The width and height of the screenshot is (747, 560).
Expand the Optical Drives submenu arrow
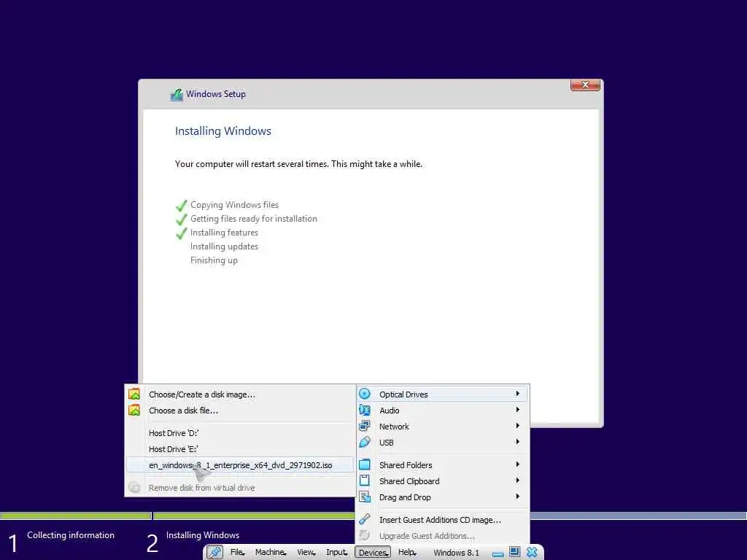pyautogui.click(x=517, y=394)
